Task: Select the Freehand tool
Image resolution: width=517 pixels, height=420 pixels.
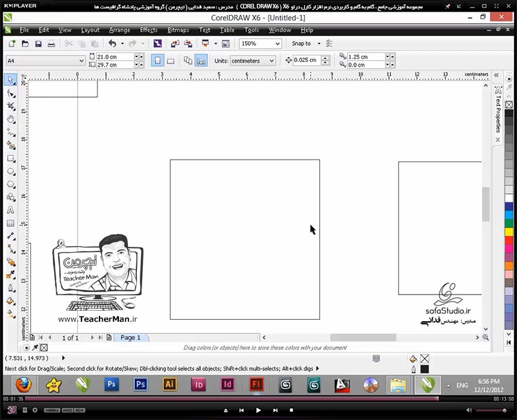Action: 10,132
